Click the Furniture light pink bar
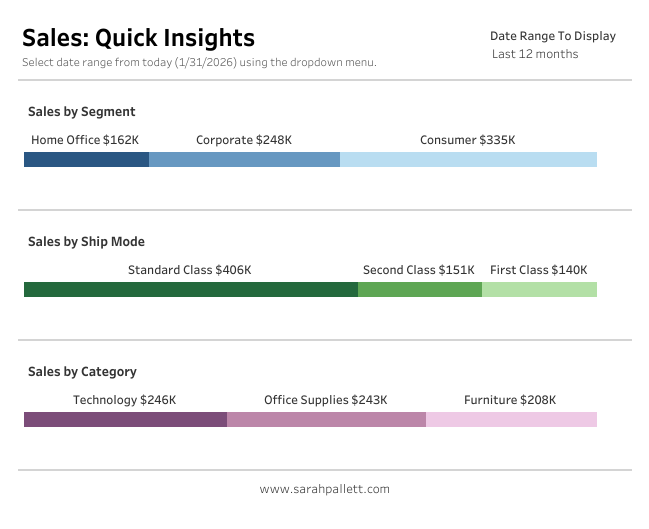This screenshot has width=649, height=529. click(x=511, y=420)
